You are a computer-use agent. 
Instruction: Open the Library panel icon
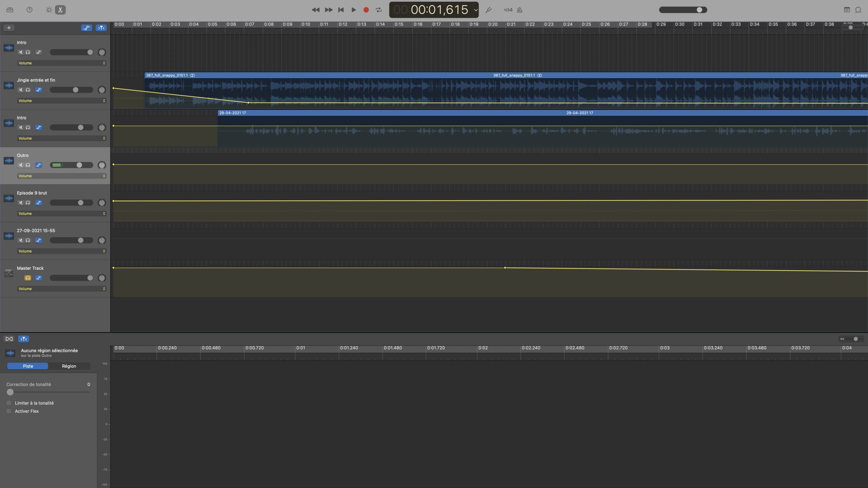(10, 10)
